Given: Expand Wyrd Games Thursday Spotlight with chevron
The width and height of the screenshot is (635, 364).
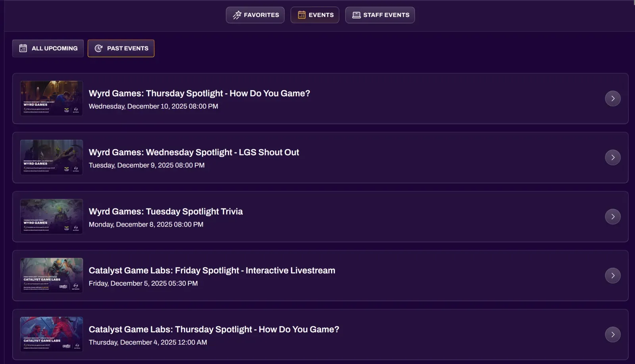Looking at the screenshot, I should tap(612, 98).
